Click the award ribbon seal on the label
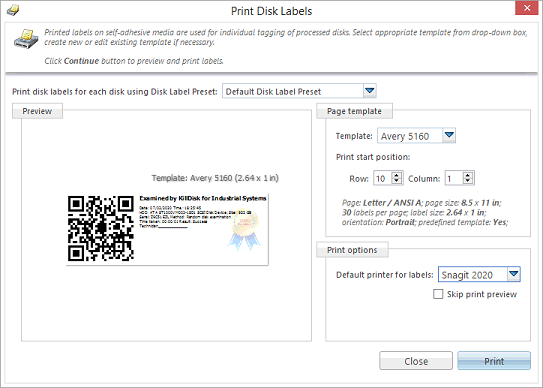 point(244,229)
